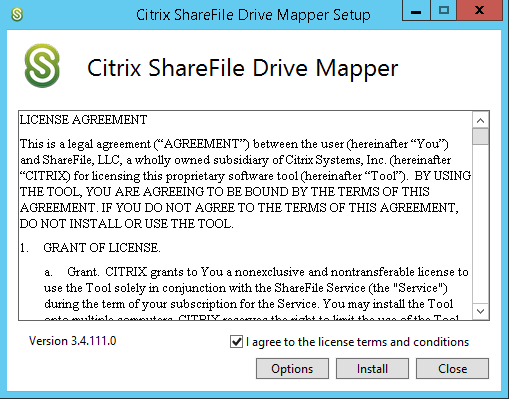Click the large green ShareFile logo
The image size is (509, 399).
42,66
